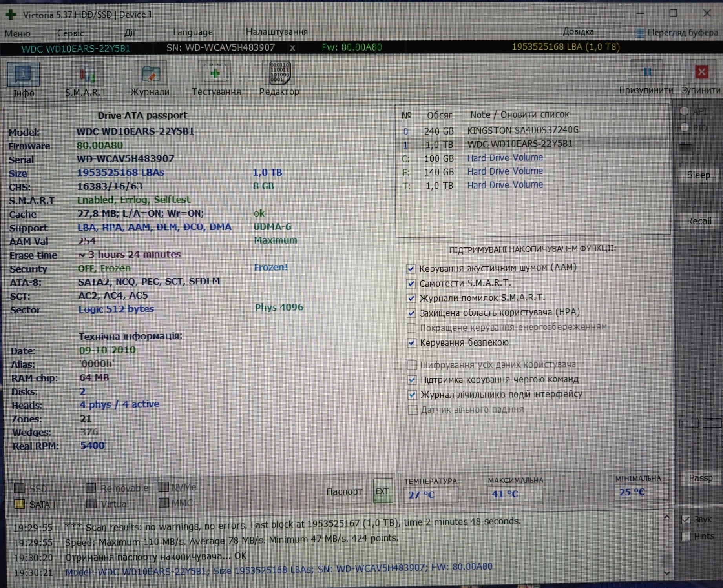The image size is (723, 588).
Task: Click the Real RPM 5400 value
Action: point(92,446)
